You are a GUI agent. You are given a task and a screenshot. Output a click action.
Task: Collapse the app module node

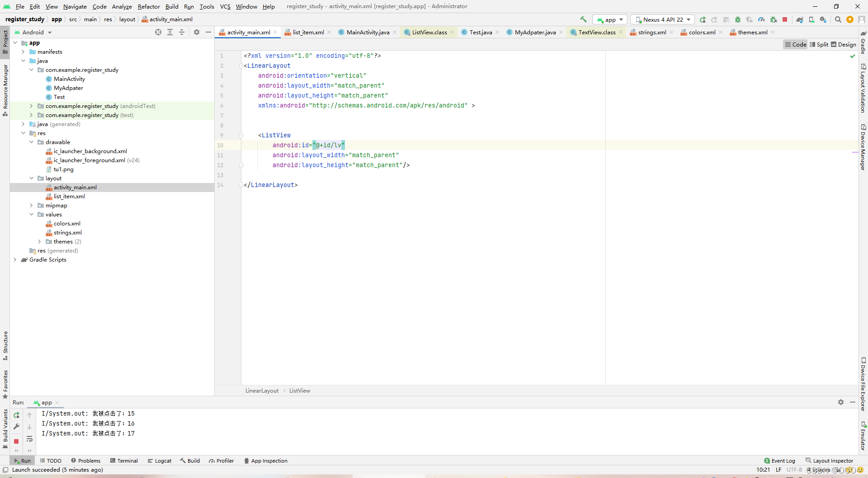[15, 42]
